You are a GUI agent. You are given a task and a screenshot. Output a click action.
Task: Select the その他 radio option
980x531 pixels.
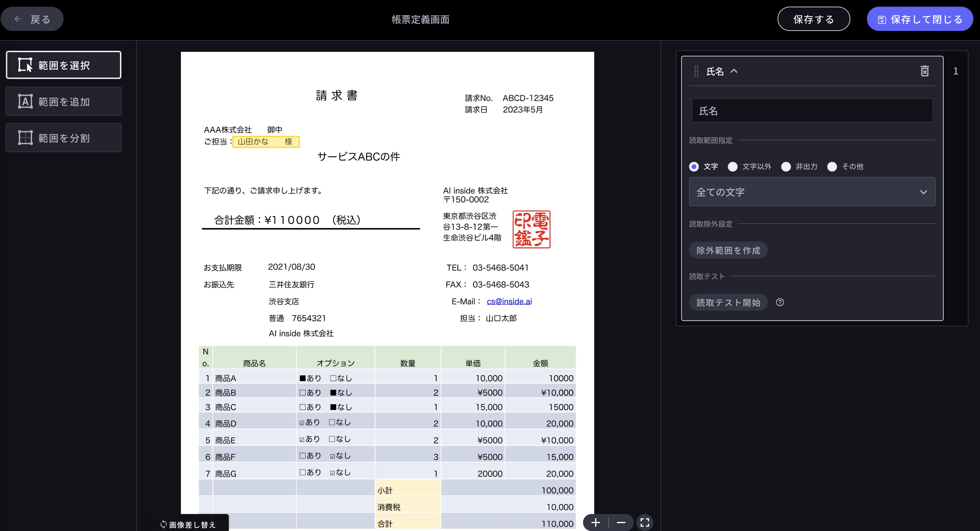point(832,167)
